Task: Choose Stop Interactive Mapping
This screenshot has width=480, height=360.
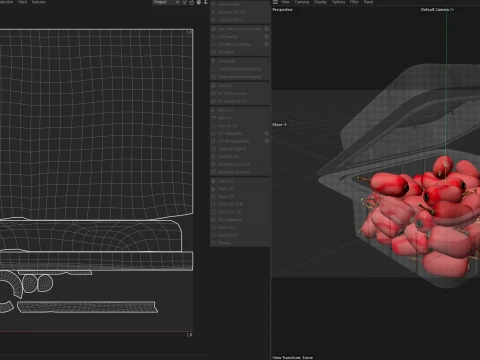Action: pyautogui.click(x=240, y=77)
